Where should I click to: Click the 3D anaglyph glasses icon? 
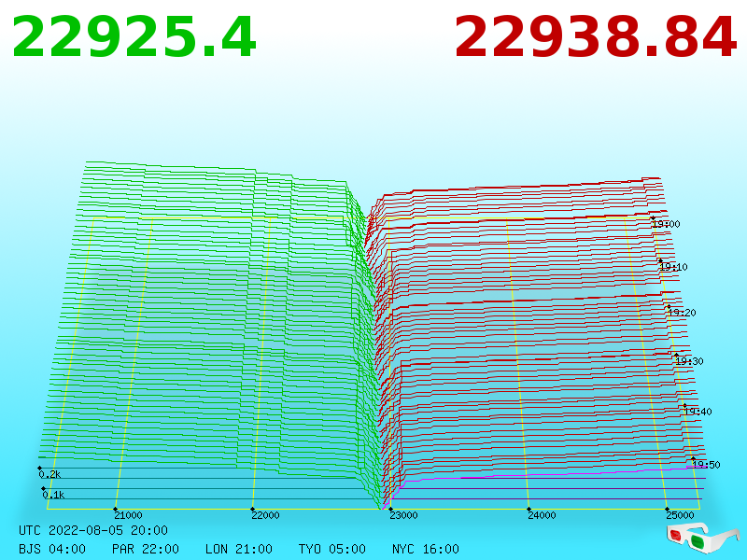[703, 539]
